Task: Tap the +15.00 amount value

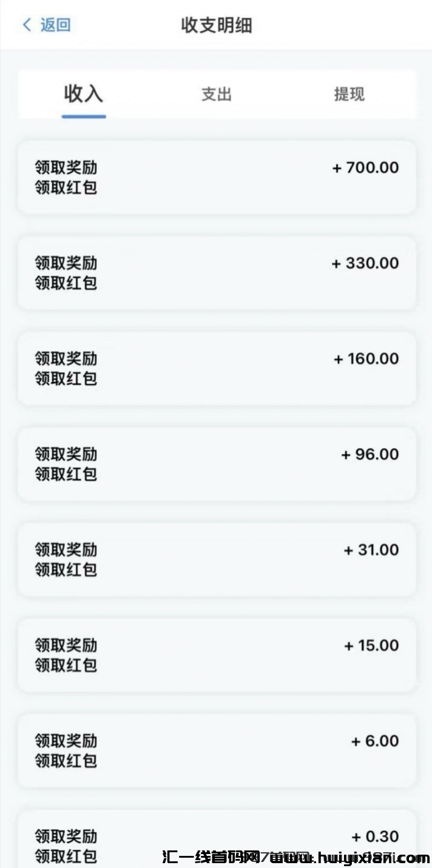Action: 371,646
